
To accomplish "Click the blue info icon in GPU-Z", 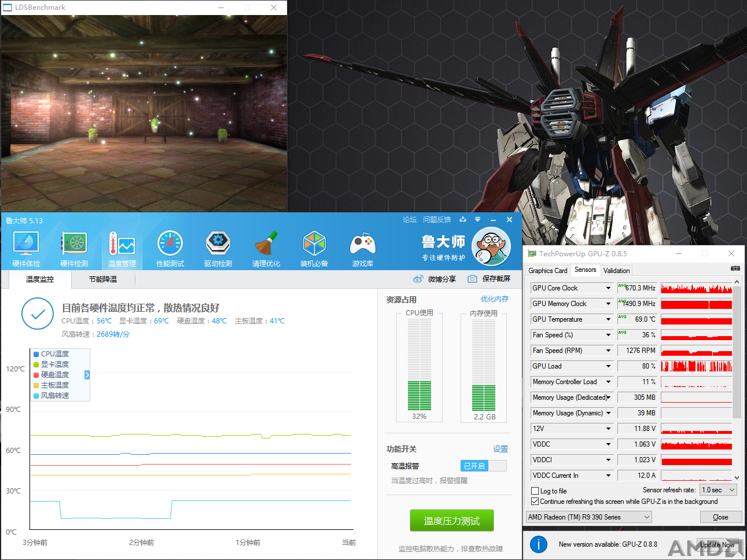I will click(x=539, y=544).
